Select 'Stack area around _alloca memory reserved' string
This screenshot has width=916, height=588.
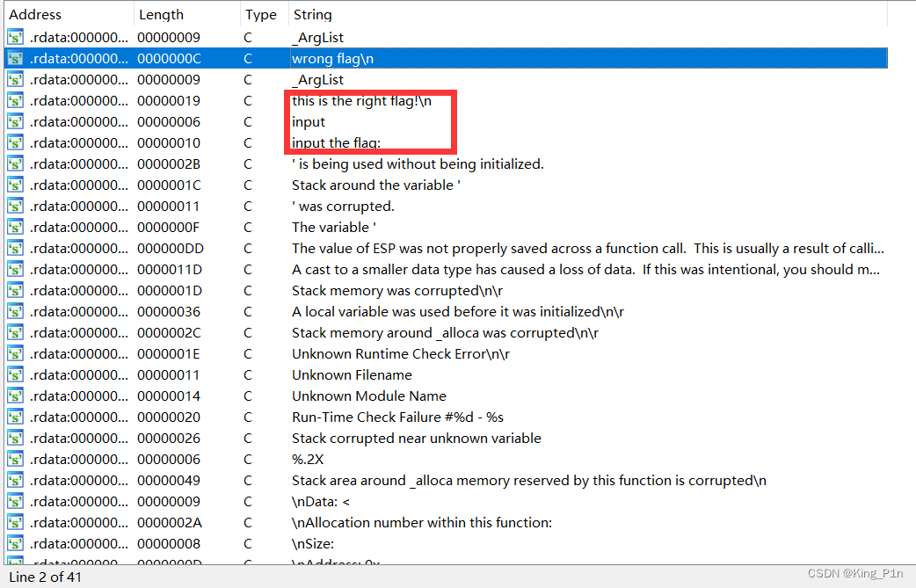coord(528,481)
